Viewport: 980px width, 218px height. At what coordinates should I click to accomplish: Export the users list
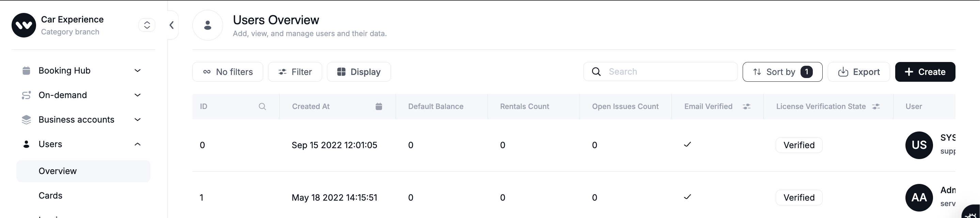859,72
